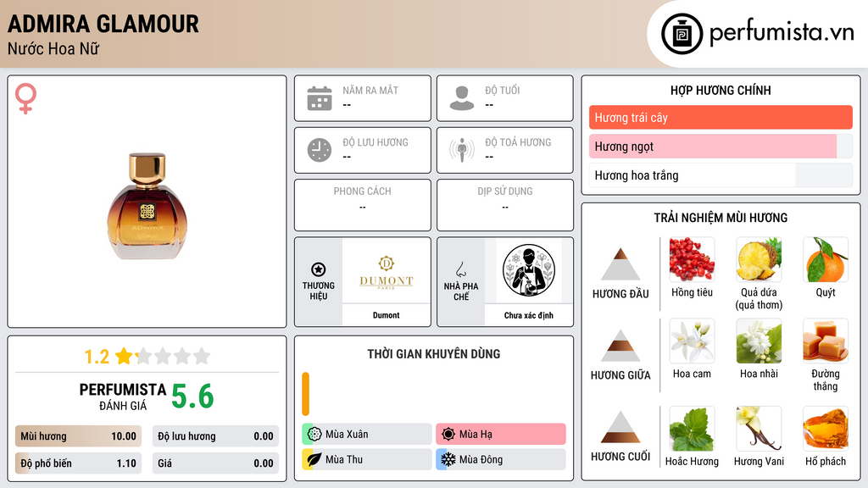Viewport: 868px width, 488px height.
Task: Click the clock icon for Độ lưu hương
Action: pos(320,150)
